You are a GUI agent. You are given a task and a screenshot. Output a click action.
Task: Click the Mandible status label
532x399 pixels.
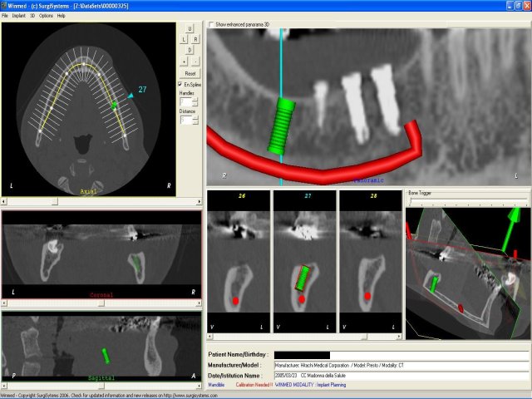[x=216, y=385]
